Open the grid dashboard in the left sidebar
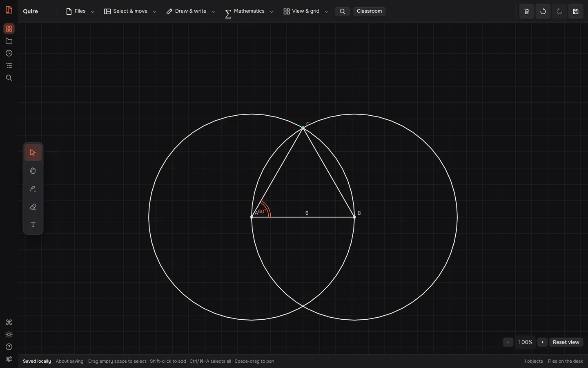The width and height of the screenshot is (588, 368). tap(9, 29)
